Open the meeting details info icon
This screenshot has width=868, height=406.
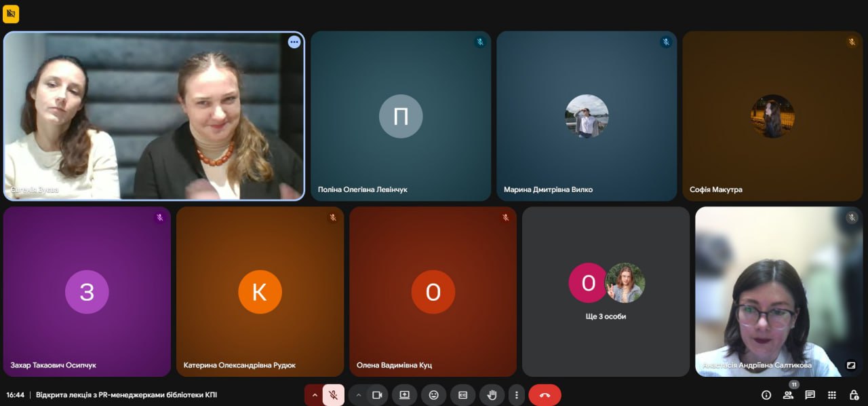766,395
